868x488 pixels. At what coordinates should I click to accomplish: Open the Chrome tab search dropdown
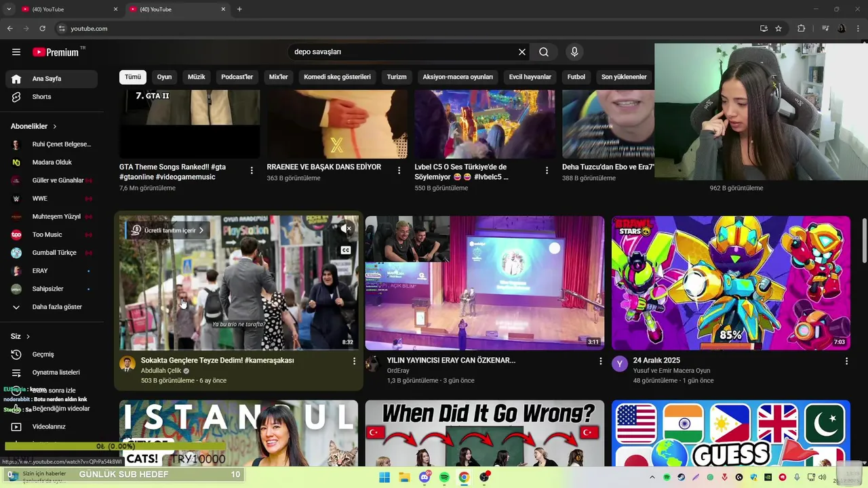click(x=9, y=9)
